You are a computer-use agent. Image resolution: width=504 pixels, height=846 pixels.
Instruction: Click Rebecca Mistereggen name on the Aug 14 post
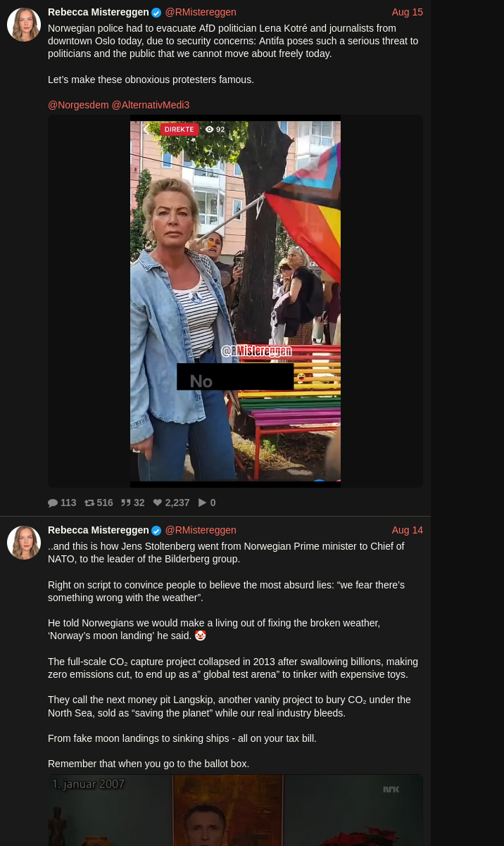click(99, 530)
